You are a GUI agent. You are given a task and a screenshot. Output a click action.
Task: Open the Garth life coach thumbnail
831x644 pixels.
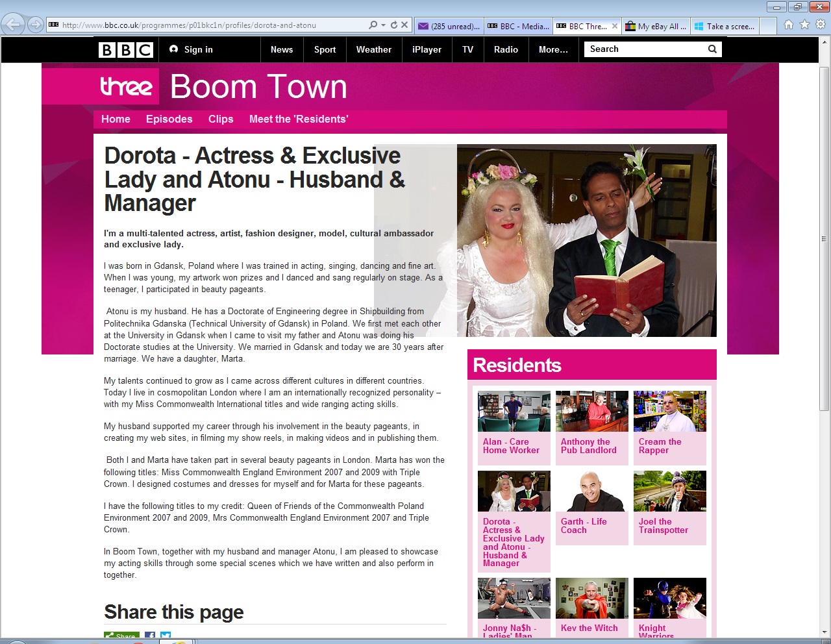click(x=592, y=491)
